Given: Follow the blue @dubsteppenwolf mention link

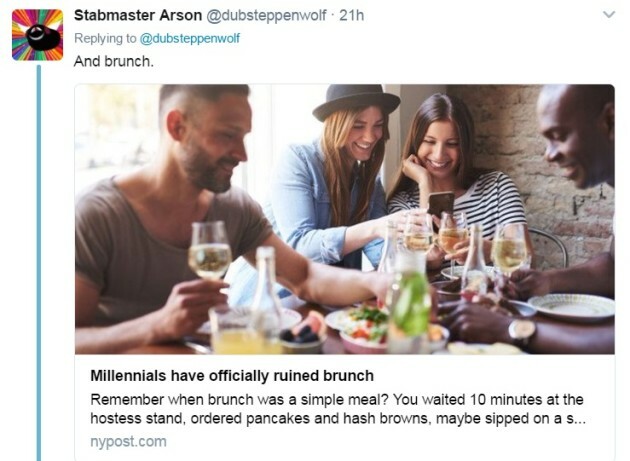Looking at the screenshot, I should click(x=189, y=38).
